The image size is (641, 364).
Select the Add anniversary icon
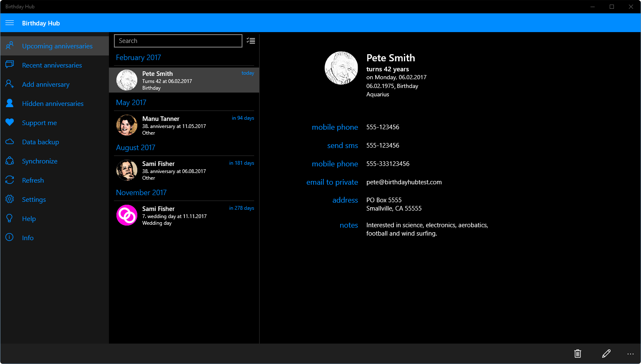[x=10, y=84]
